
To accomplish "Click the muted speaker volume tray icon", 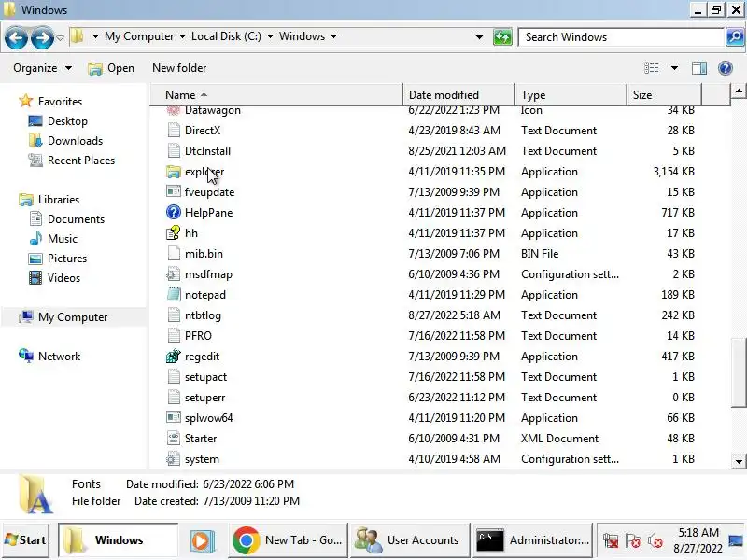I will tap(655, 541).
